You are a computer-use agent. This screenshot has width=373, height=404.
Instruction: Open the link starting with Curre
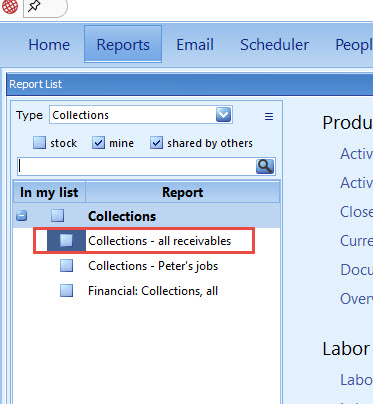pyautogui.click(x=356, y=241)
